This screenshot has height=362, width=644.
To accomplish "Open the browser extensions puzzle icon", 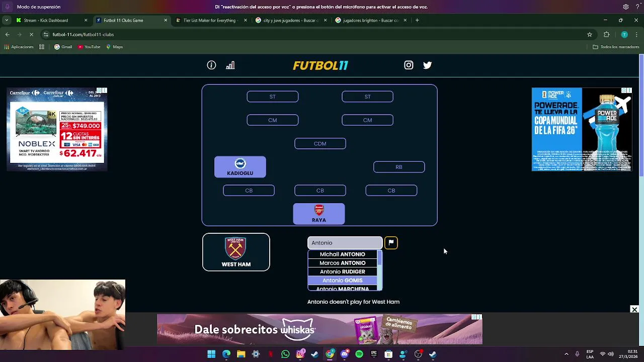I will coord(606,35).
